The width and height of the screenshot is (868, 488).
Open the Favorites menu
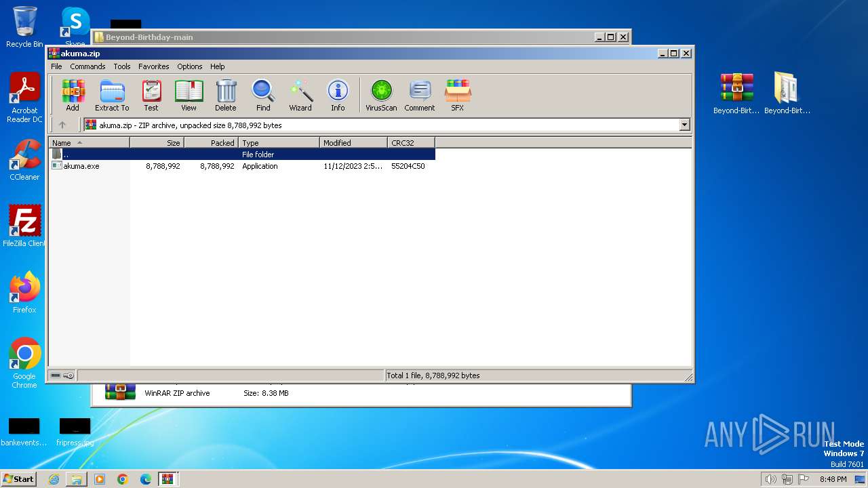(154, 66)
